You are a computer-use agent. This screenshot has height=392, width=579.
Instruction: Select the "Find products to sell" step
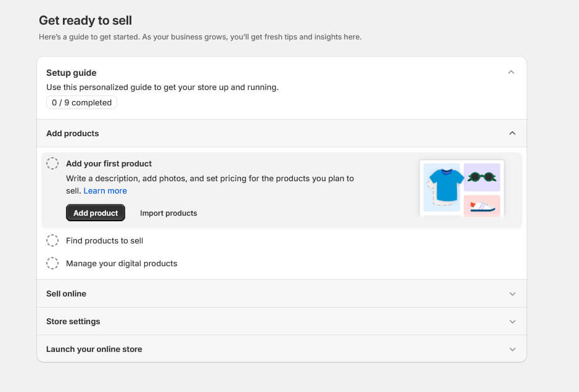(104, 241)
